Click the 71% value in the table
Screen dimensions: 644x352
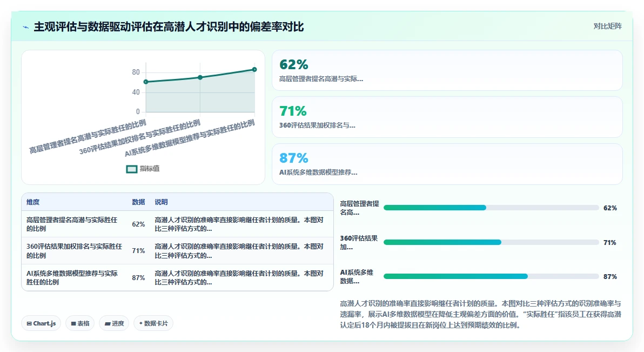(x=138, y=251)
